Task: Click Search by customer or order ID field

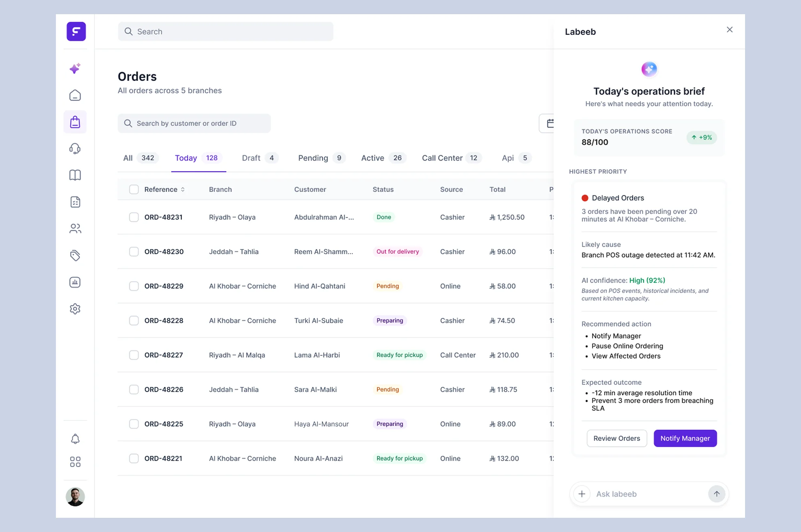Action: [194, 123]
